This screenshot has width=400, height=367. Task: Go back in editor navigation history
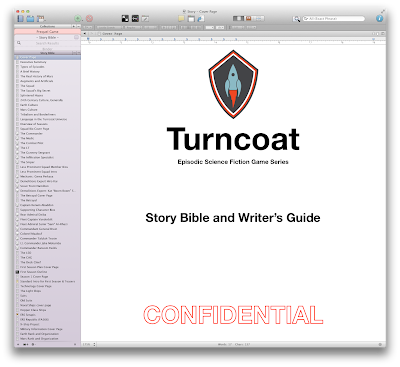(x=85, y=34)
